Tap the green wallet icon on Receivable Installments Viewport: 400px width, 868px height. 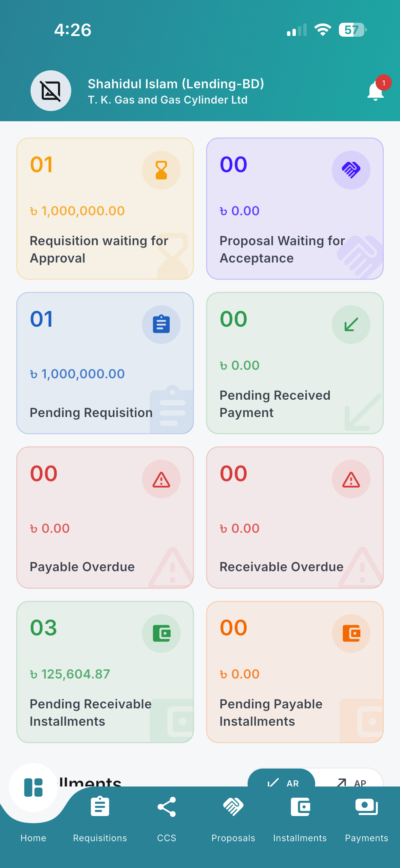[x=161, y=633]
